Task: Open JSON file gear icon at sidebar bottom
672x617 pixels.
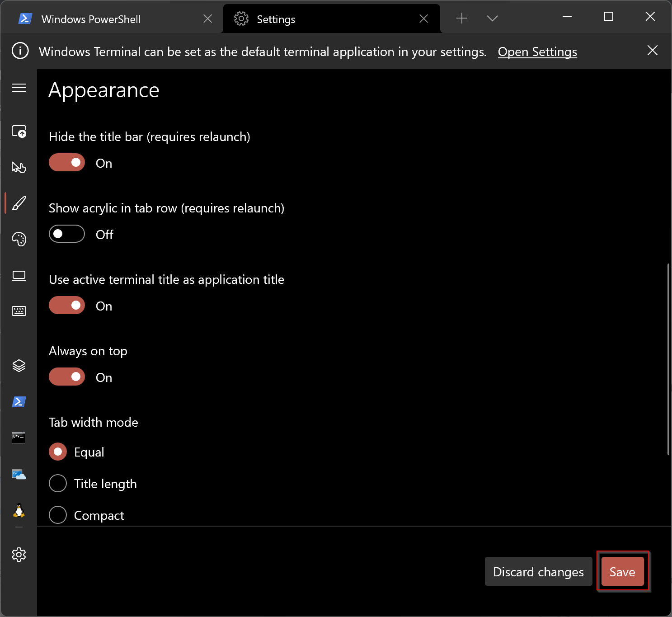Action: tap(19, 555)
